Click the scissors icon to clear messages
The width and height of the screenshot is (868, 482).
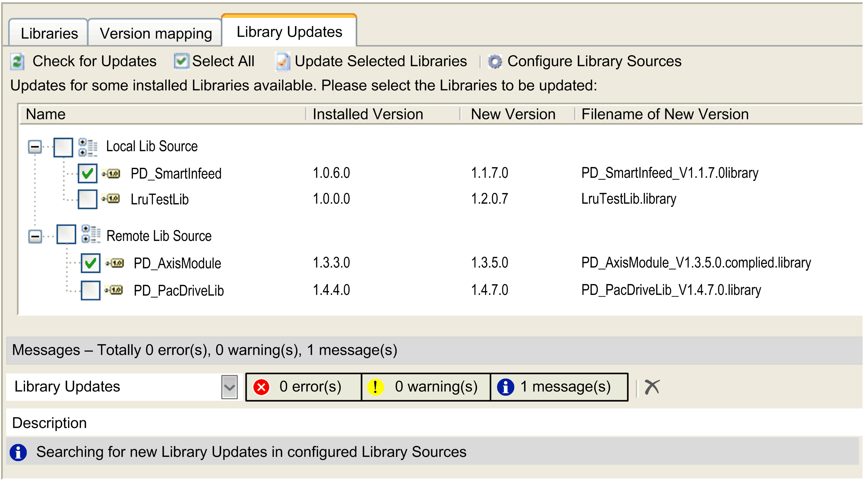[652, 386]
